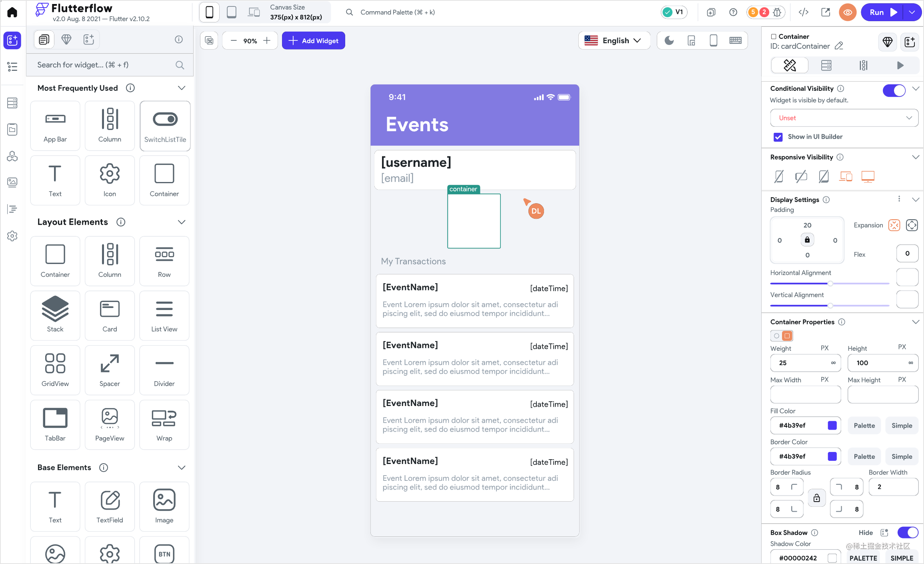Switch to the actions play tab

click(x=900, y=65)
